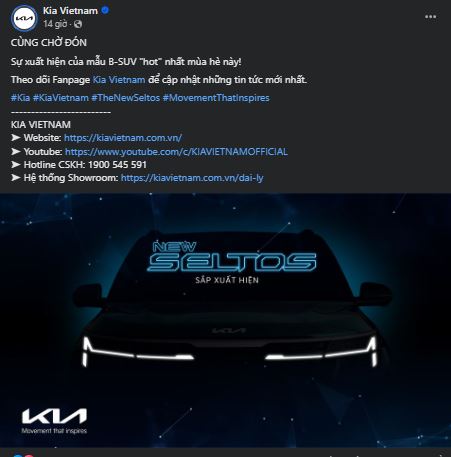Click the SẮP XUẤT HIỆN caption in image
This screenshot has width=451, height=457.
pos(227,280)
